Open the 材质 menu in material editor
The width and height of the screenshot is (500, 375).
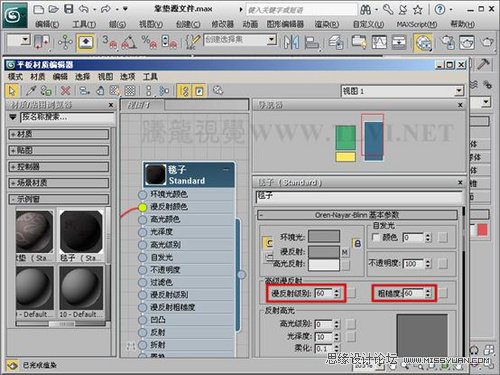(37, 77)
